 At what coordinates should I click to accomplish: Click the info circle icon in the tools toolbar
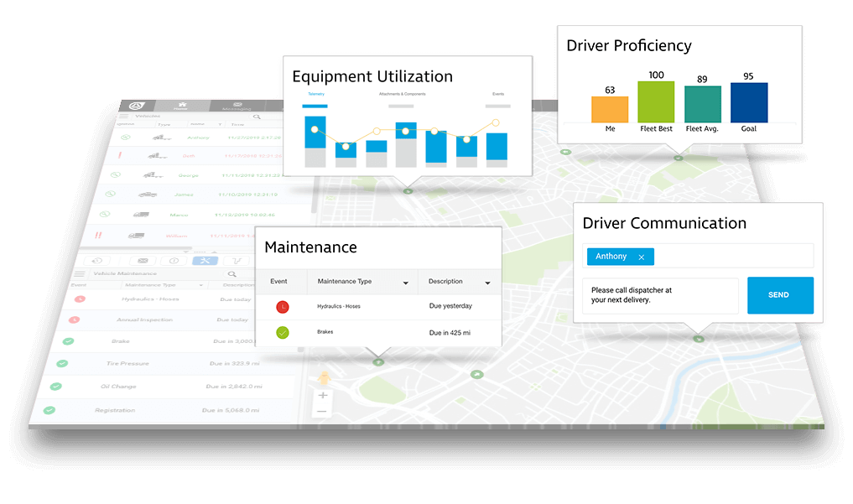click(x=174, y=261)
